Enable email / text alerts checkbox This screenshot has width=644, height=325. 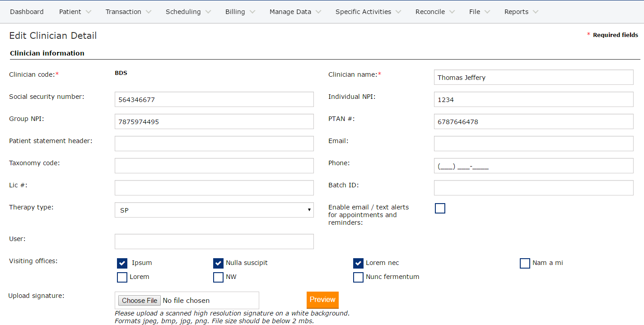(440, 208)
